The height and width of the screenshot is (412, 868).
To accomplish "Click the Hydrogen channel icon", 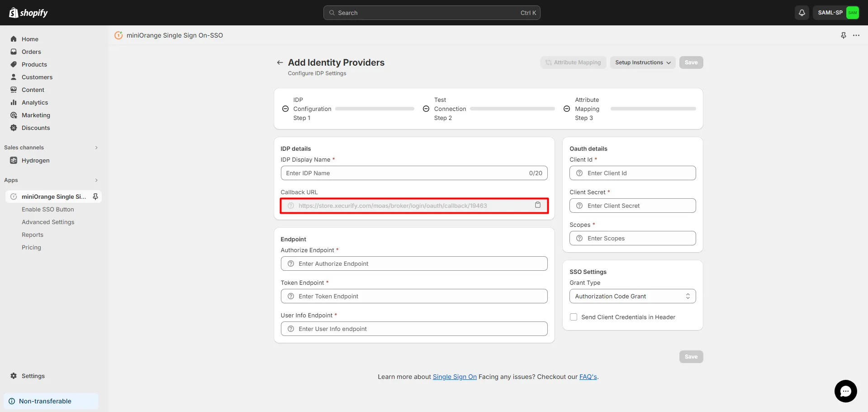I will pyautogui.click(x=14, y=160).
